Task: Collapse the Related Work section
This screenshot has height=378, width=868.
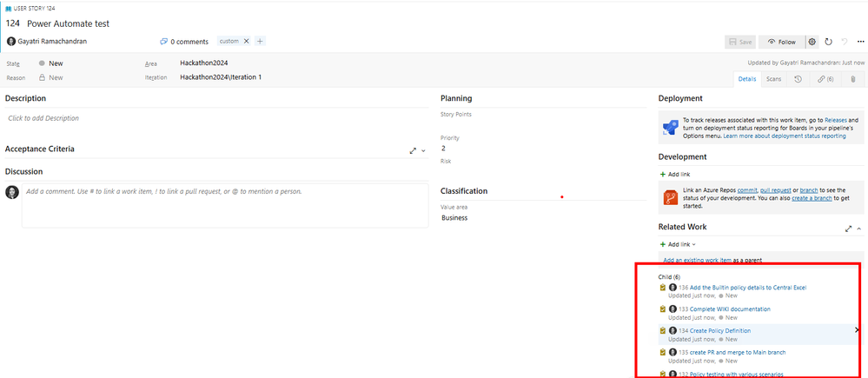Action: pyautogui.click(x=859, y=229)
